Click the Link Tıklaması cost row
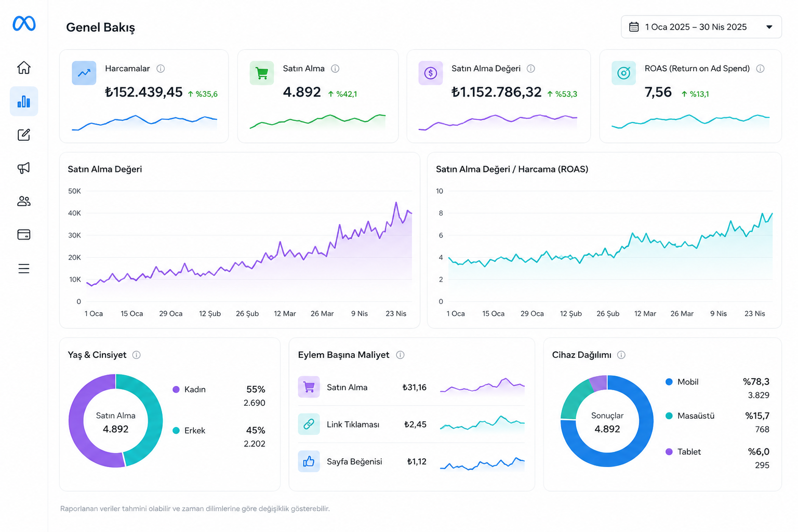 click(x=411, y=424)
